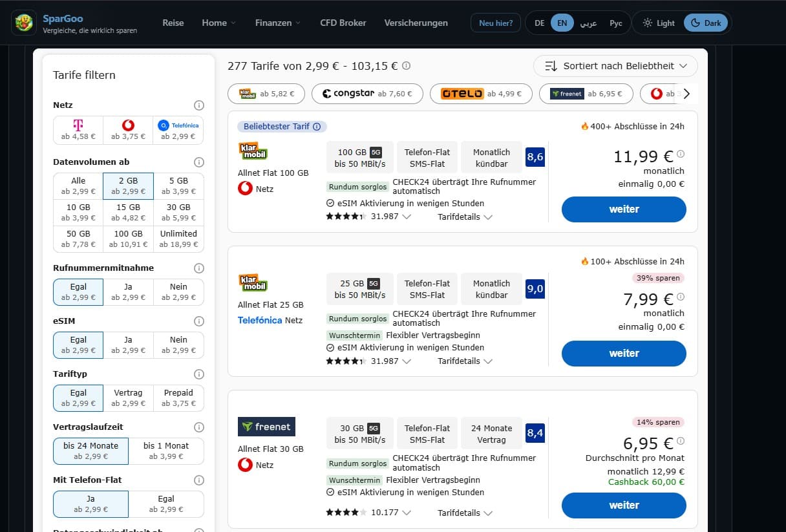786x532 pixels.
Task: Select Prepaid under Tariftyp
Action: click(178, 398)
